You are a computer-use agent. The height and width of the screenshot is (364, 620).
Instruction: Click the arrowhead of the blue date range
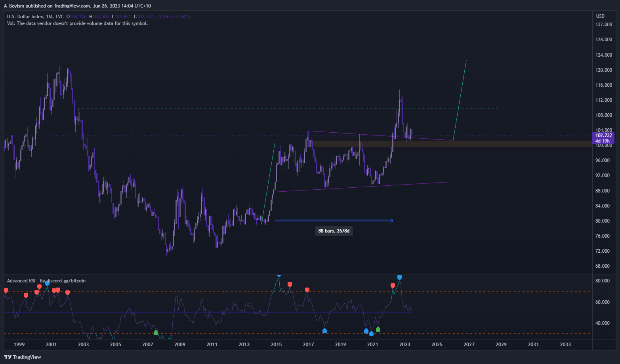pos(391,221)
